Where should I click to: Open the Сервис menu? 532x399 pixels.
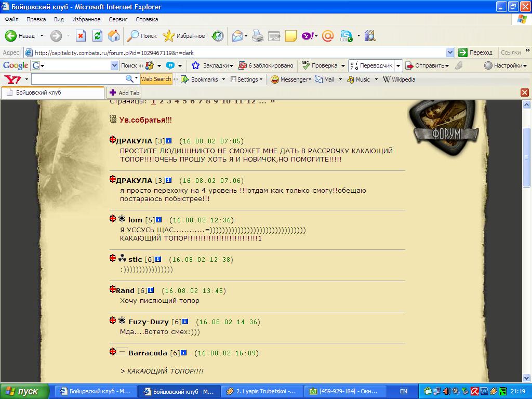click(x=118, y=19)
